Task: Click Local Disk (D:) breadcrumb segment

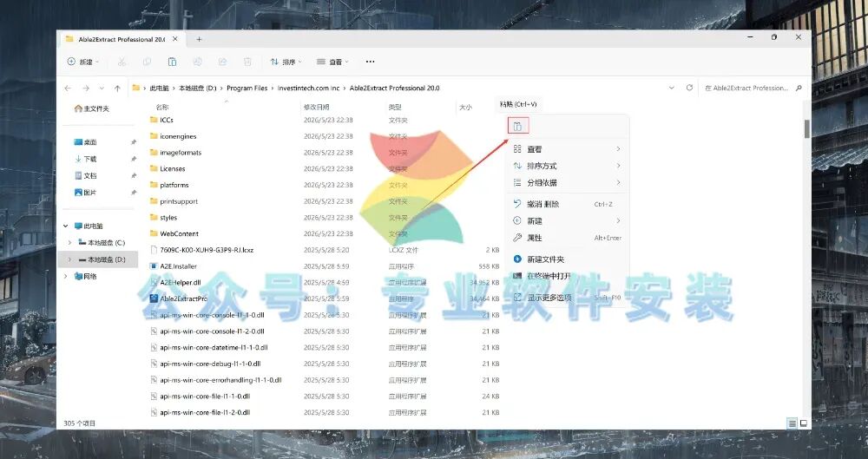Action: click(198, 88)
